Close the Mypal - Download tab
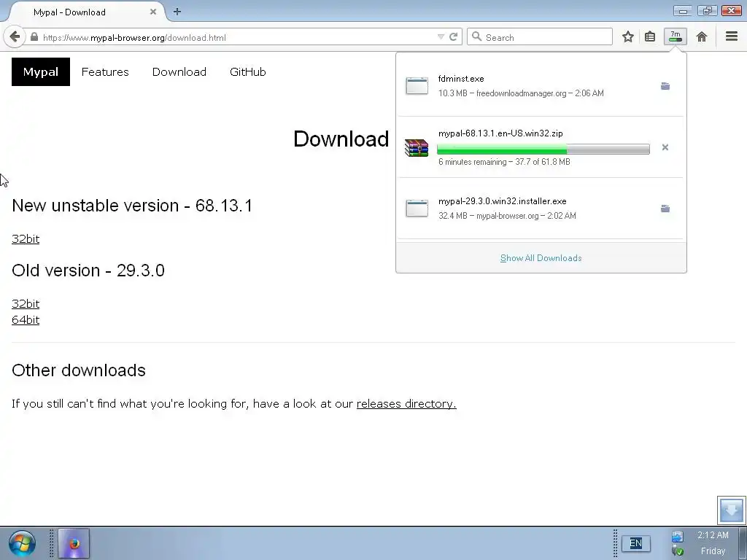 click(x=153, y=12)
